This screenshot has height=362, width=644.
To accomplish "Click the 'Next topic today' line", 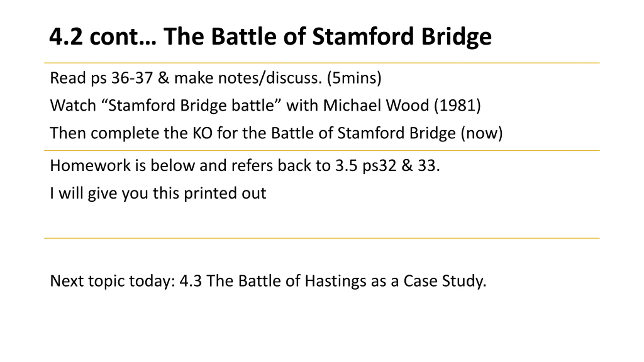I will tap(268, 281).
